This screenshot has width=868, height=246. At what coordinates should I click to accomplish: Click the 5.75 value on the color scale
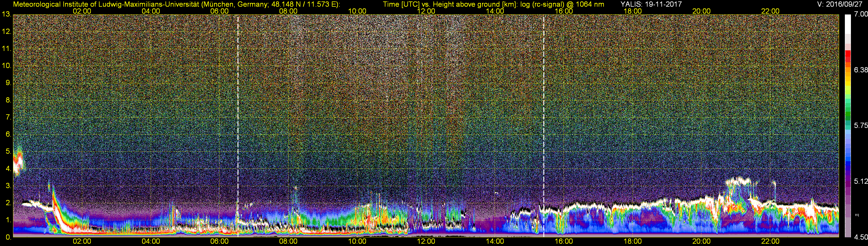click(861, 126)
